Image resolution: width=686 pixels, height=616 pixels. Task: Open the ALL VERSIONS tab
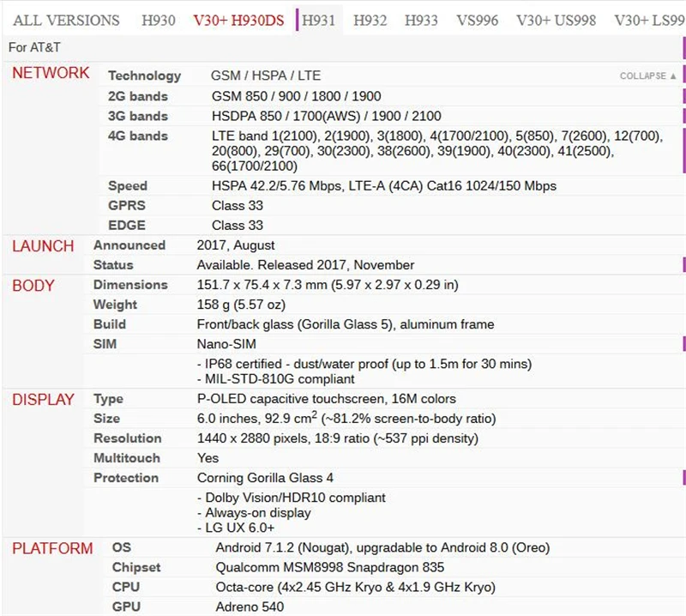point(66,20)
